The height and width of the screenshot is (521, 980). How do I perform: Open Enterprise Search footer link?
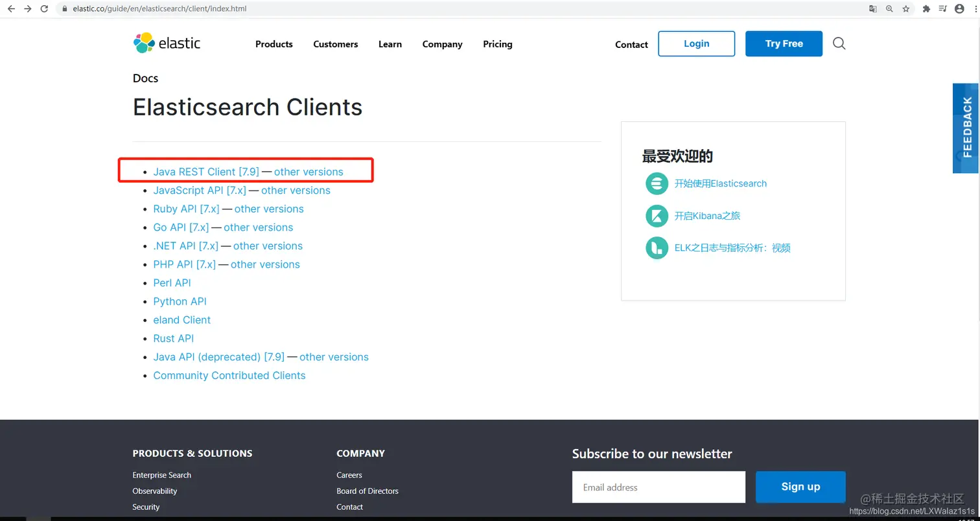[162, 475]
